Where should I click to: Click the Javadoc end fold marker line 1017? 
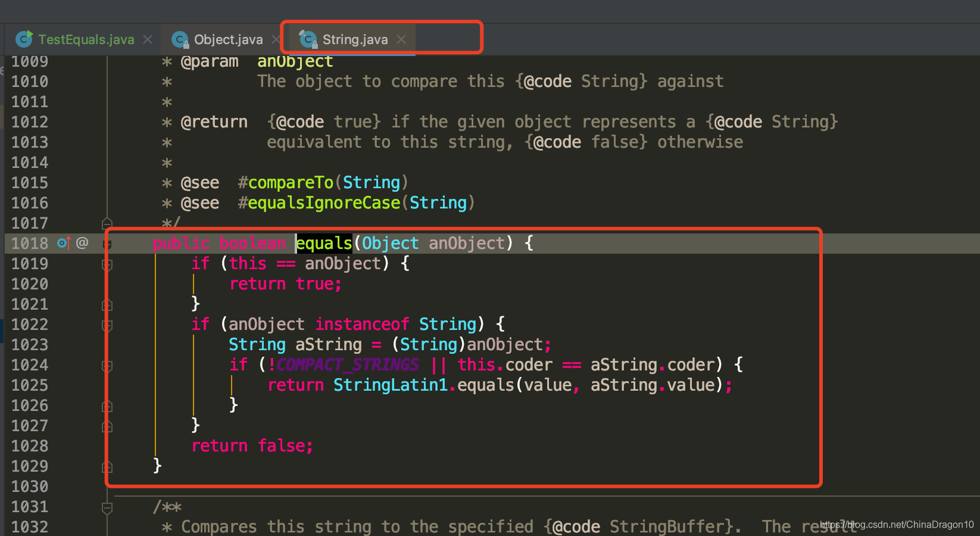107,224
